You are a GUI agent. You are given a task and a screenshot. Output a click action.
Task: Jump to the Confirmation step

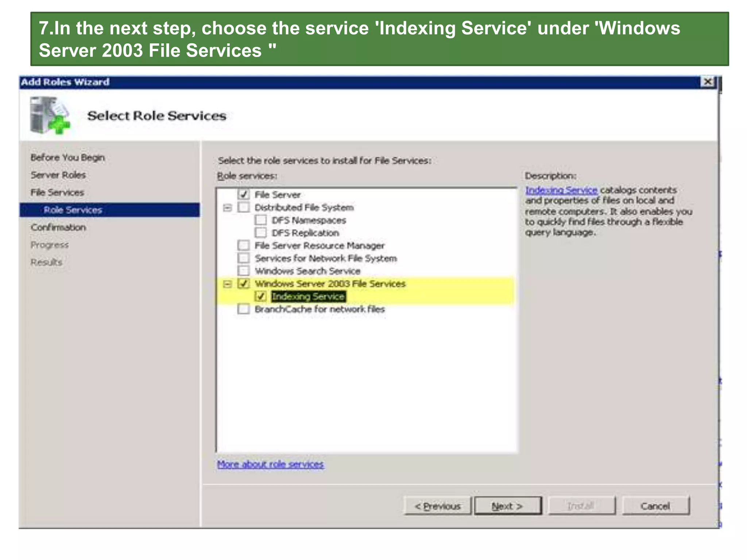click(x=58, y=227)
